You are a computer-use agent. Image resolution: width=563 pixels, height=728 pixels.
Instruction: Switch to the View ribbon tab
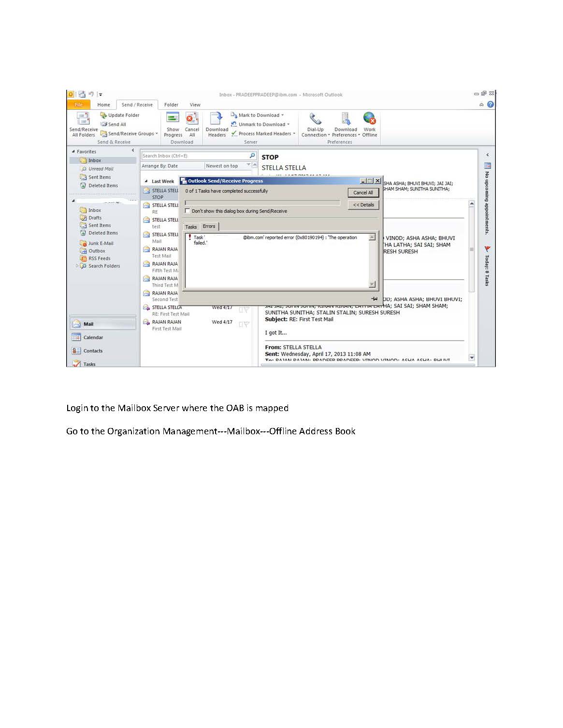(195, 104)
